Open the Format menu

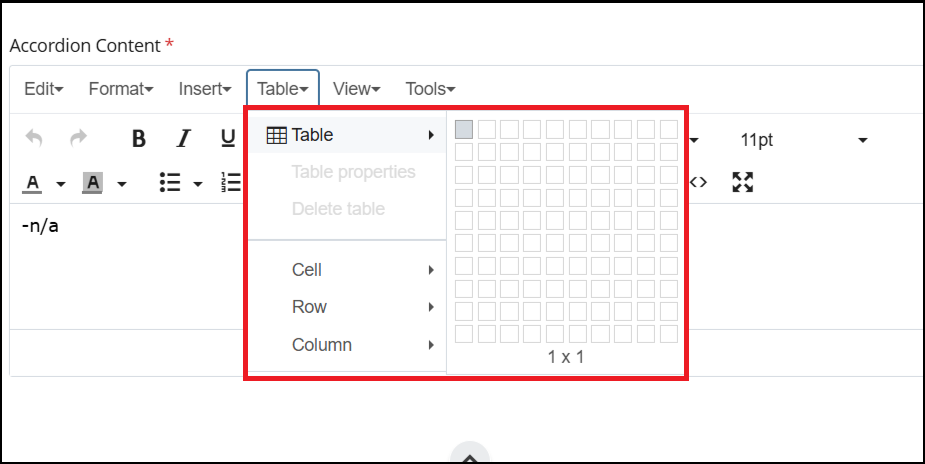(120, 89)
